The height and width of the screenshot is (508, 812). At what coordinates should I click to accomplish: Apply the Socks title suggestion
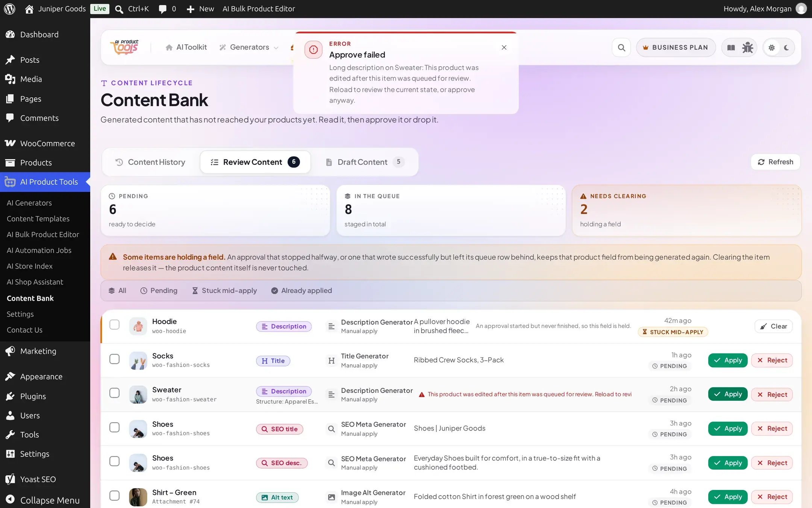728,360
